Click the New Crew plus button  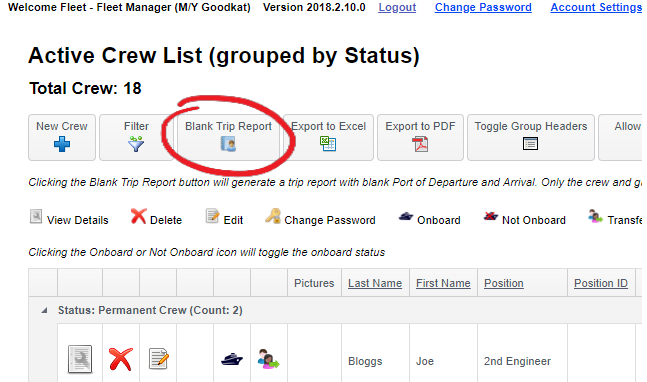[x=62, y=137]
